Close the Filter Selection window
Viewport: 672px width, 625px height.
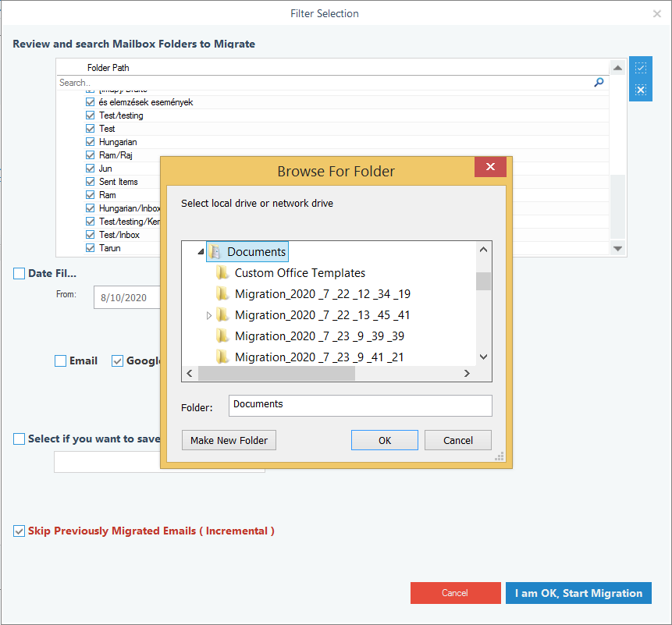(x=656, y=14)
